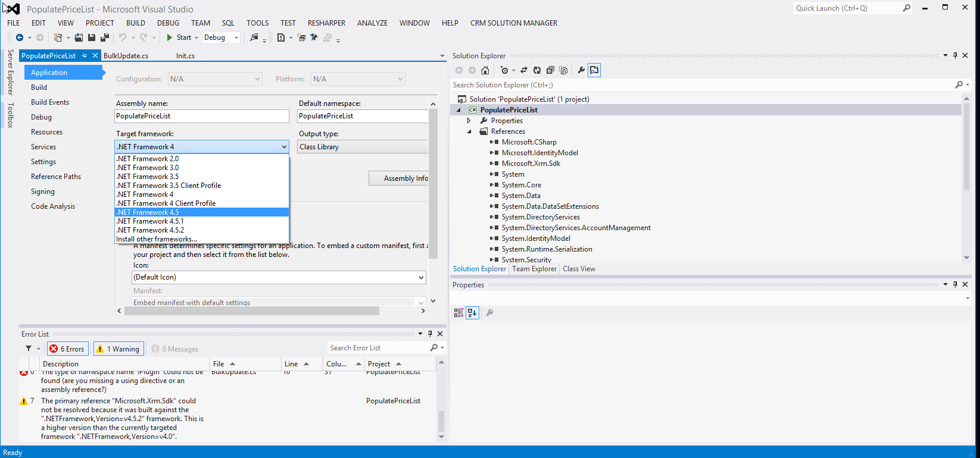980x458 pixels.
Task: Open the Output type Class Library dropdown
Action: (363, 146)
